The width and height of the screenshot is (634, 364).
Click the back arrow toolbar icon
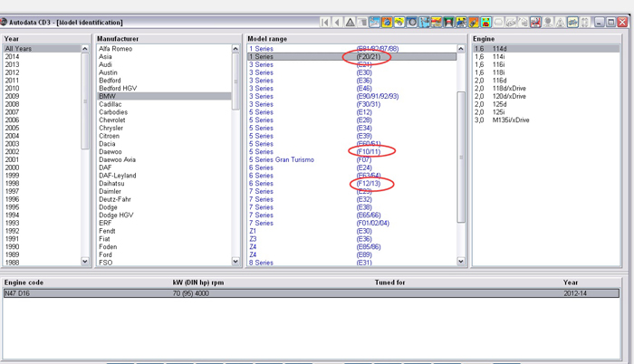click(x=337, y=23)
